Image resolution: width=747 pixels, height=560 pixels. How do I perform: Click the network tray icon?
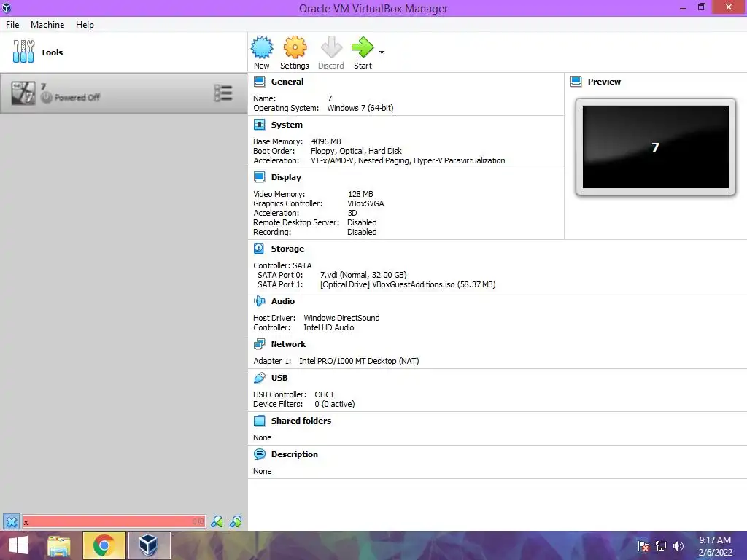(661, 545)
